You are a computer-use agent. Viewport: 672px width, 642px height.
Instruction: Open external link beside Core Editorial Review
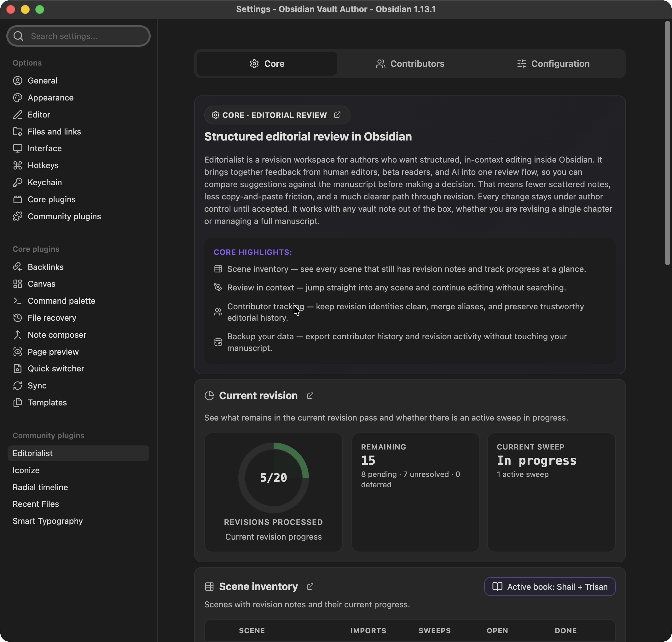[337, 115]
